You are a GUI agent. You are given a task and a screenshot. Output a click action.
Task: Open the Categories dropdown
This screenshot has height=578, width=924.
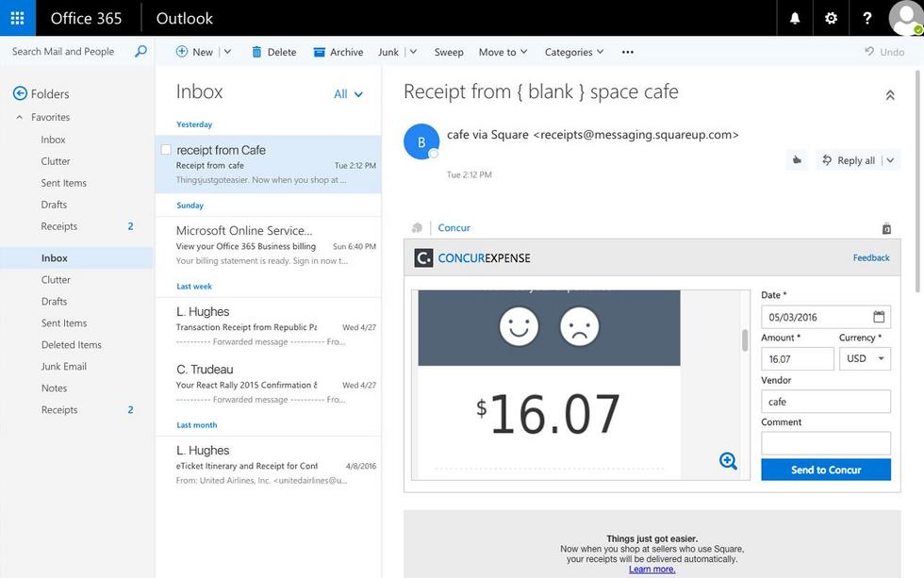[x=574, y=52]
